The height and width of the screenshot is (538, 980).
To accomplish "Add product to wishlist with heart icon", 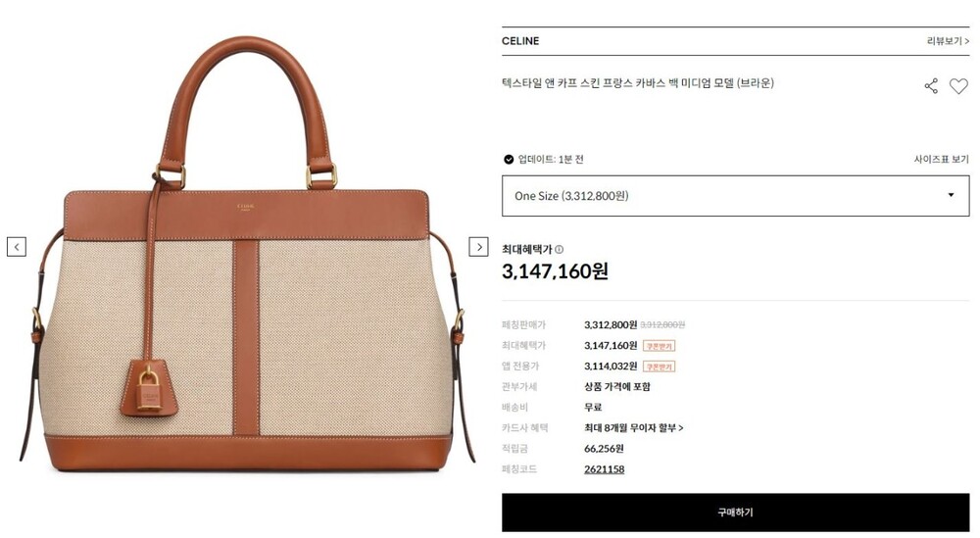I will click(x=958, y=86).
